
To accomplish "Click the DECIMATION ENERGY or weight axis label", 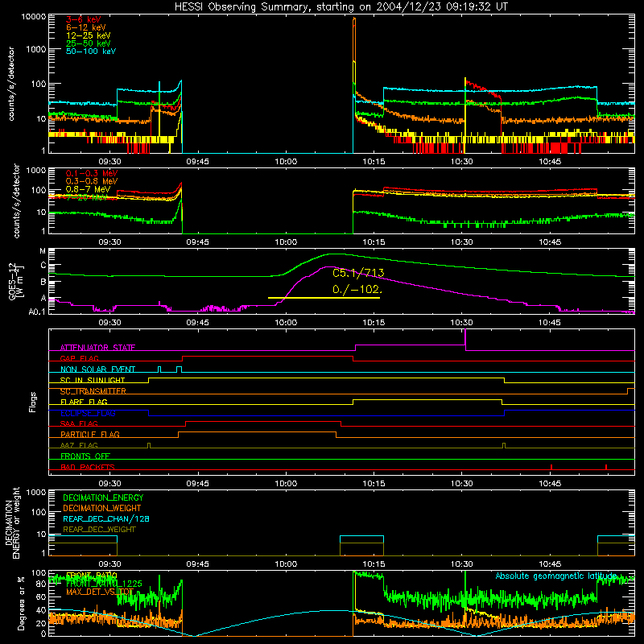I will pyautogui.click(x=12, y=522).
